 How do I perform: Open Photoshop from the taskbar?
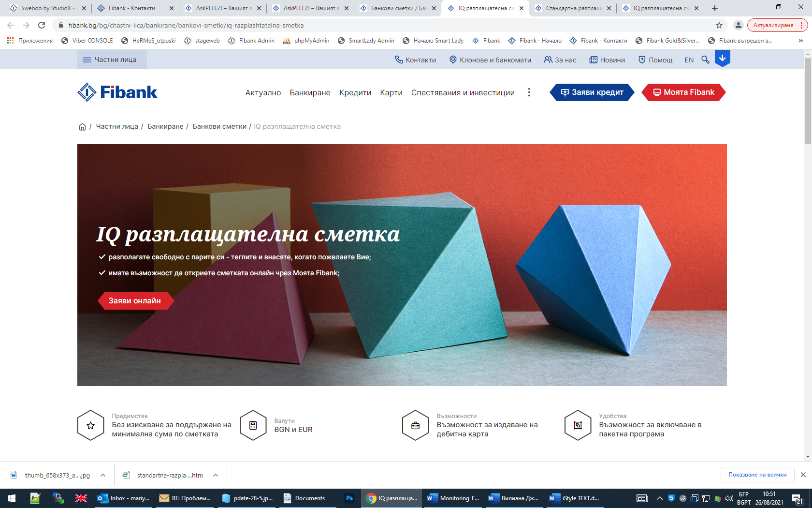349,498
